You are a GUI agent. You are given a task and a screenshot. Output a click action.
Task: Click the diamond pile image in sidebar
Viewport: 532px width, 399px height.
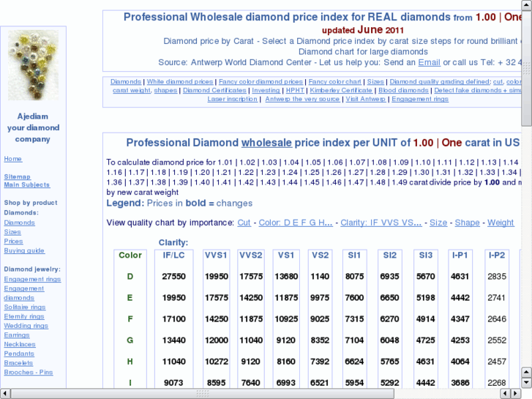point(33,65)
